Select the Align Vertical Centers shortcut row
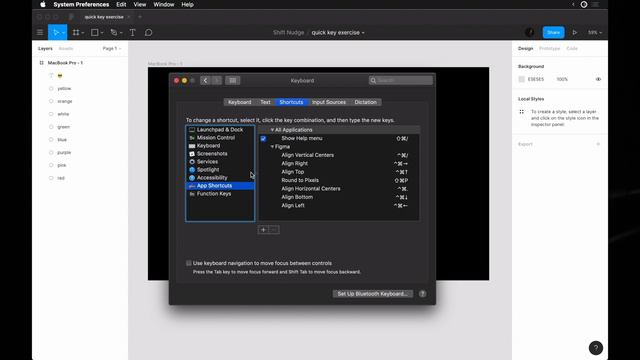The image size is (640, 360). (x=339, y=155)
